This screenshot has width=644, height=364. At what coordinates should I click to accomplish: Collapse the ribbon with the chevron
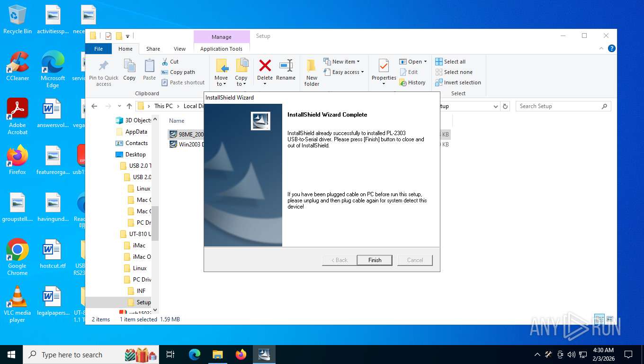click(601, 48)
